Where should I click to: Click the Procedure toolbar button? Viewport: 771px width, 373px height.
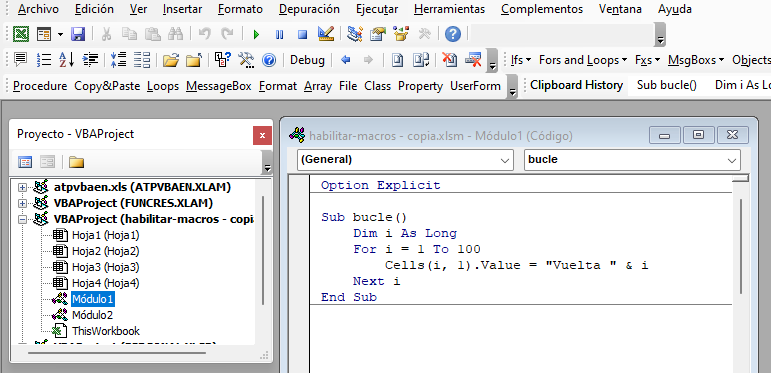pyautogui.click(x=40, y=86)
